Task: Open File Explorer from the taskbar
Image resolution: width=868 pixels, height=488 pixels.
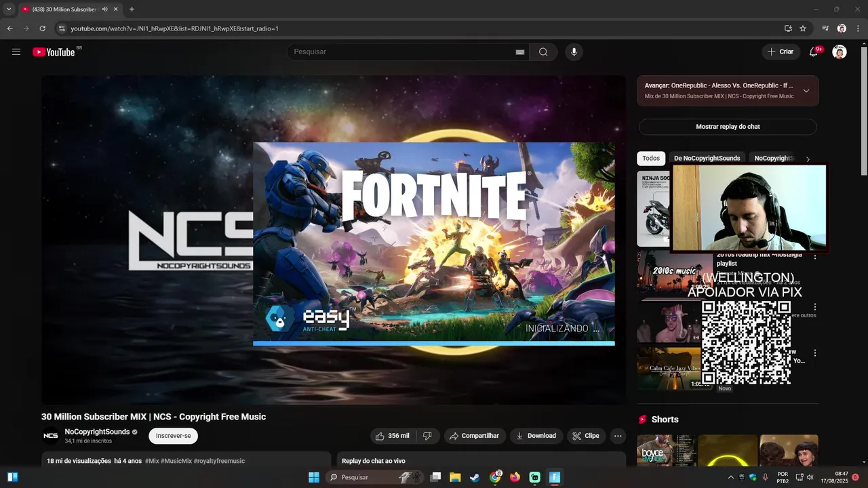Action: (455, 477)
